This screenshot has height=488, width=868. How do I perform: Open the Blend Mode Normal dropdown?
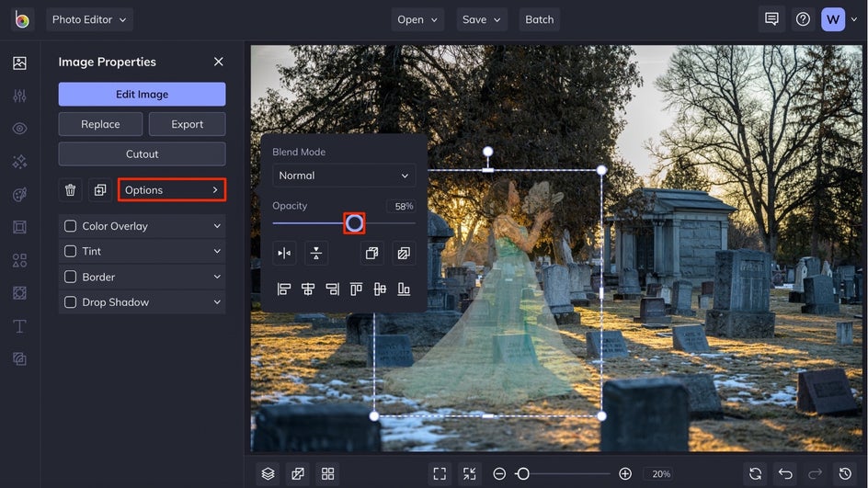click(344, 176)
